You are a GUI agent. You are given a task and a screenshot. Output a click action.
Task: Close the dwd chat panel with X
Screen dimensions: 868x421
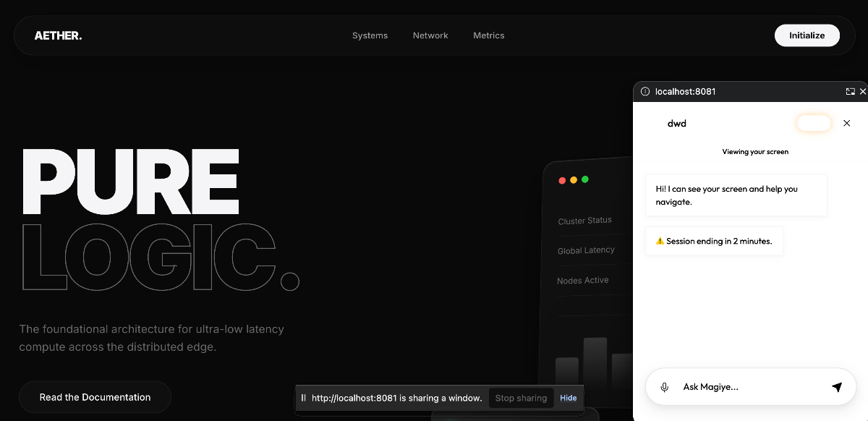846,124
